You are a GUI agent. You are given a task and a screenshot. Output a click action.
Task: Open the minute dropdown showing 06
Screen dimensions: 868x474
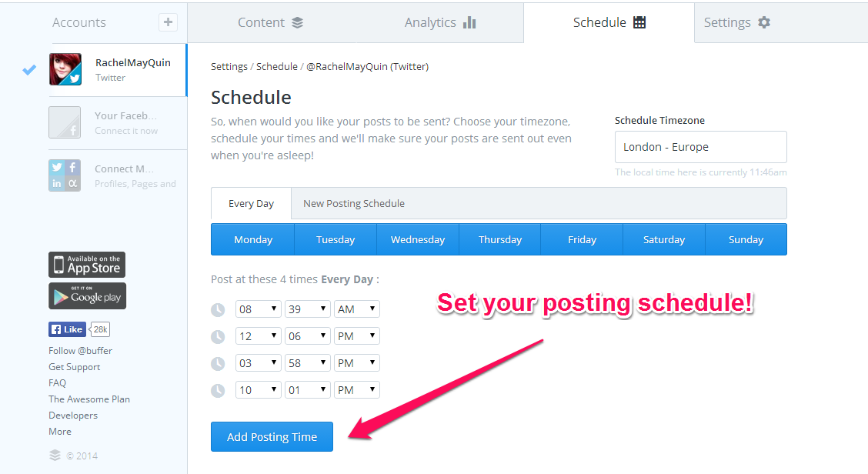pyautogui.click(x=307, y=336)
